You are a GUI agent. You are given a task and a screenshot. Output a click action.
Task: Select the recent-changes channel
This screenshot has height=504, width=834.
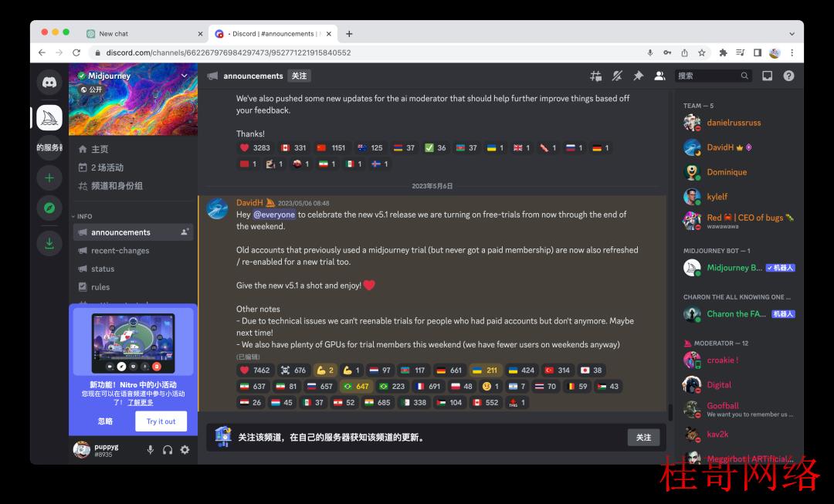click(x=133, y=250)
